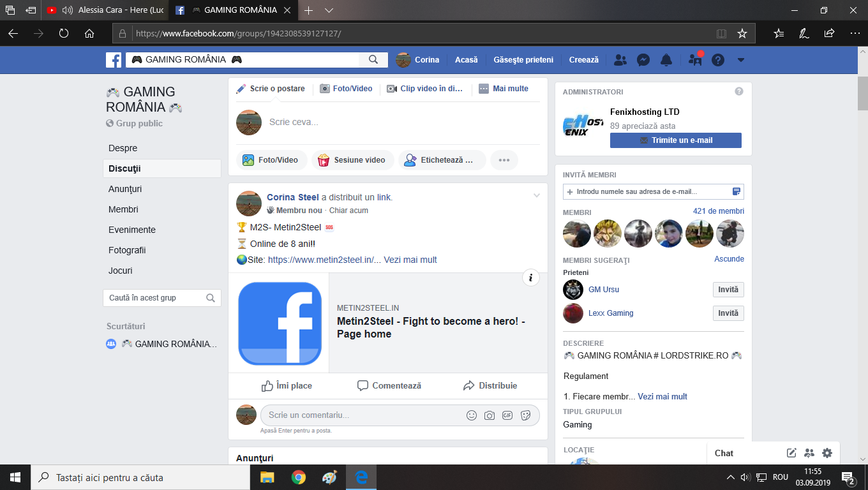The image size is (868, 490).
Task: Open Edge reading view icon
Action: (x=721, y=33)
